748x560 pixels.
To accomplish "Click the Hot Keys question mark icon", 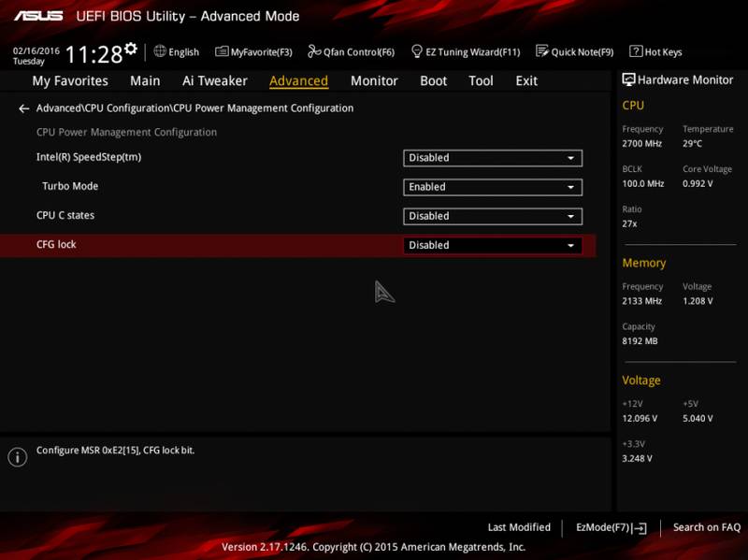I will 636,51.
